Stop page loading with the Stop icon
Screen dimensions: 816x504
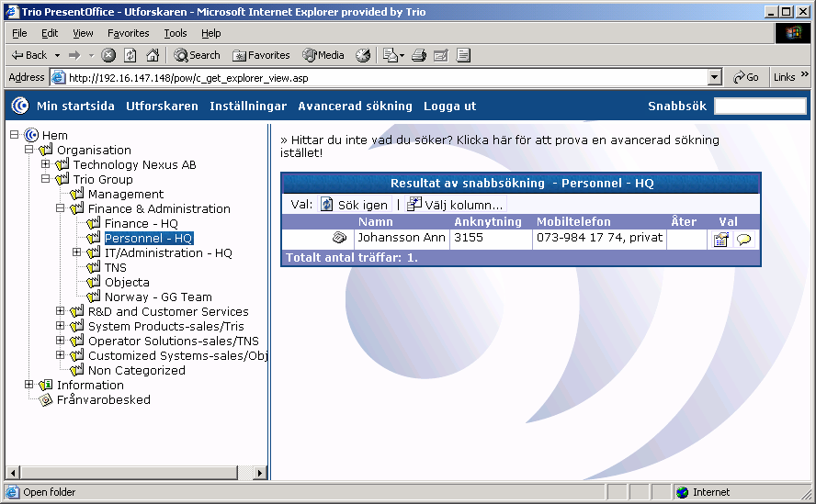[x=108, y=55]
